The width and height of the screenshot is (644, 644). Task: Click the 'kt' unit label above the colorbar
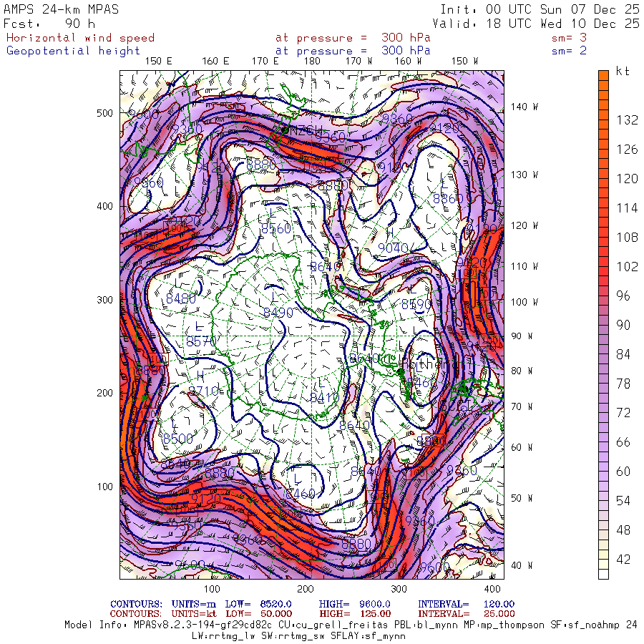click(x=623, y=72)
